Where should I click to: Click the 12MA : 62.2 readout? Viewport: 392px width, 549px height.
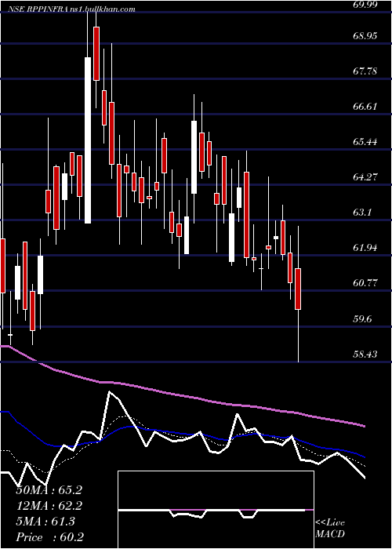coord(49,506)
